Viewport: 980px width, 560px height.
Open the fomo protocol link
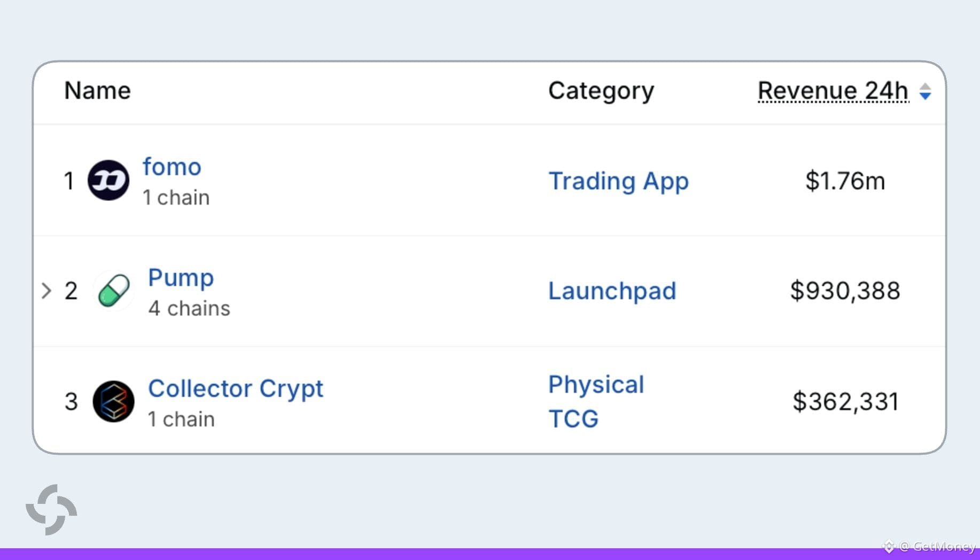coord(172,167)
